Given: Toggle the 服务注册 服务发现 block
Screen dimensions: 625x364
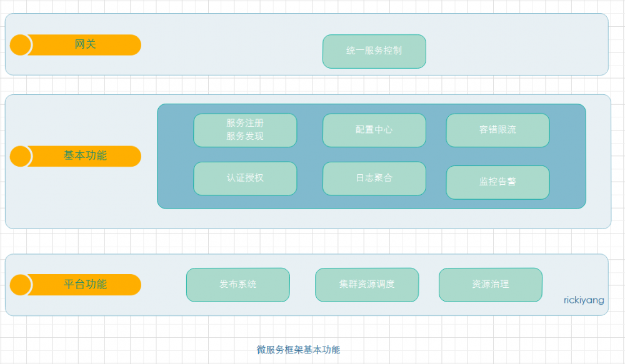Looking at the screenshot, I should pyautogui.click(x=245, y=130).
